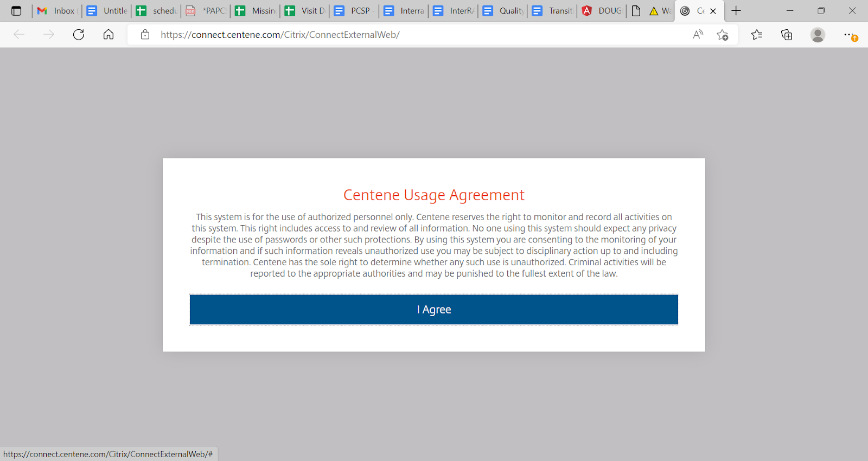Close the current Citrix tab
The height and width of the screenshot is (461, 868).
click(713, 11)
